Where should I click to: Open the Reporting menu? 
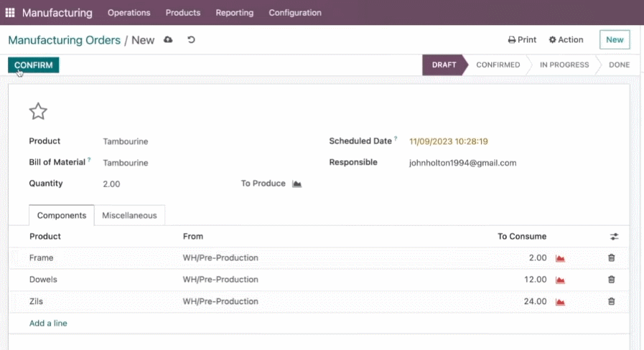235,13
